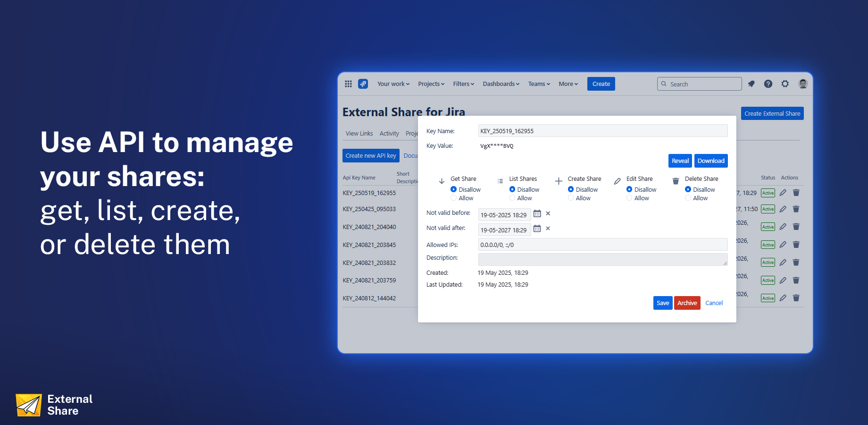Select Allow for Get Share

453,198
